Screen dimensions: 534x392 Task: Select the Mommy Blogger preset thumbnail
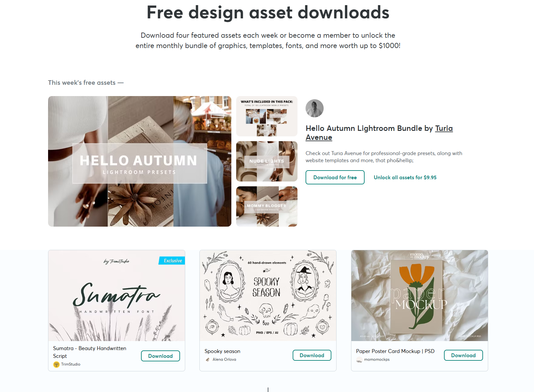(267, 206)
